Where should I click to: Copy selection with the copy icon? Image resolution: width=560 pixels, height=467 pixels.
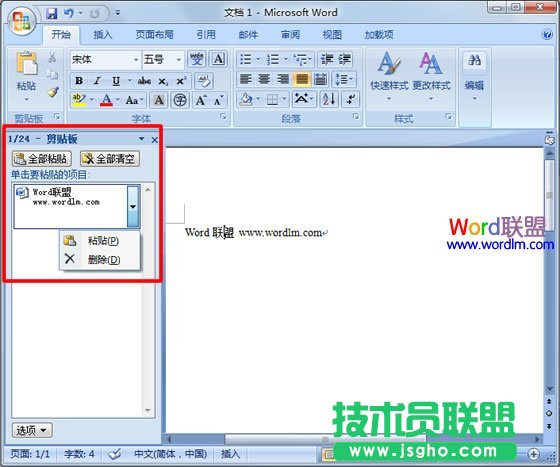[52, 75]
